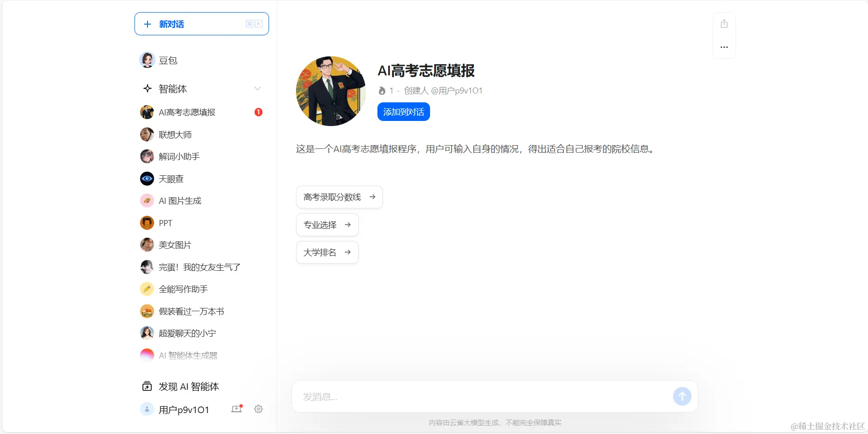Click the share icon at top right
Viewport: 868px width, 434px height.
[724, 24]
